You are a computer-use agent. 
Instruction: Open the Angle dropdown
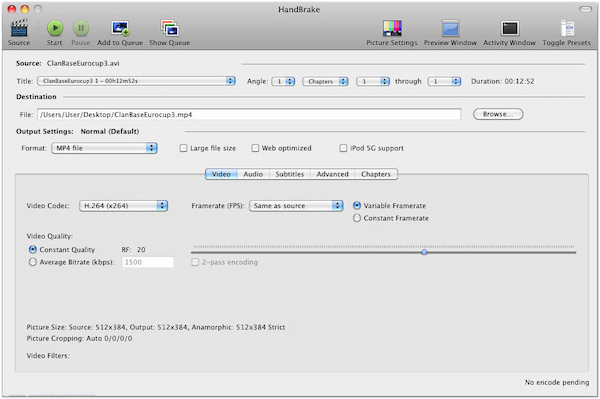(283, 81)
